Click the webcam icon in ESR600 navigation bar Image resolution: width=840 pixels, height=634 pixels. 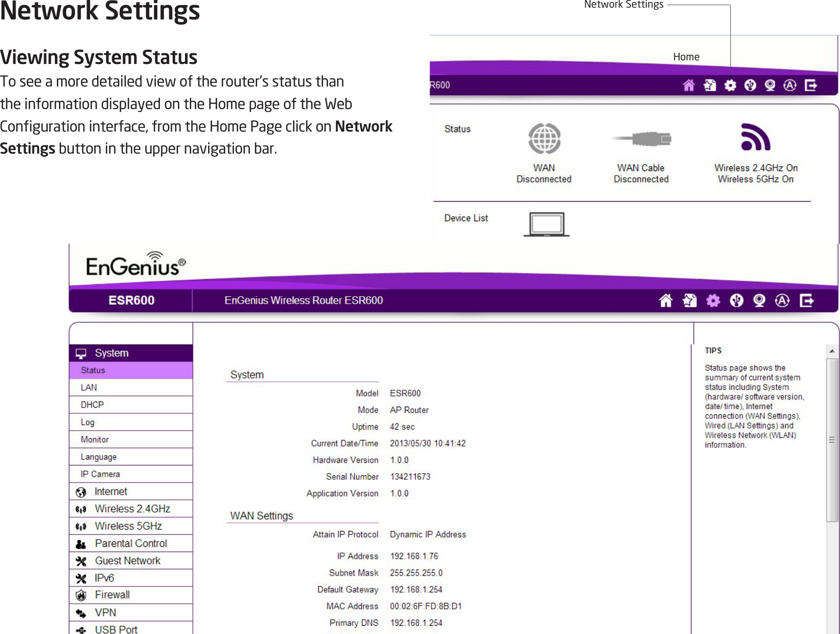pyautogui.click(x=759, y=301)
